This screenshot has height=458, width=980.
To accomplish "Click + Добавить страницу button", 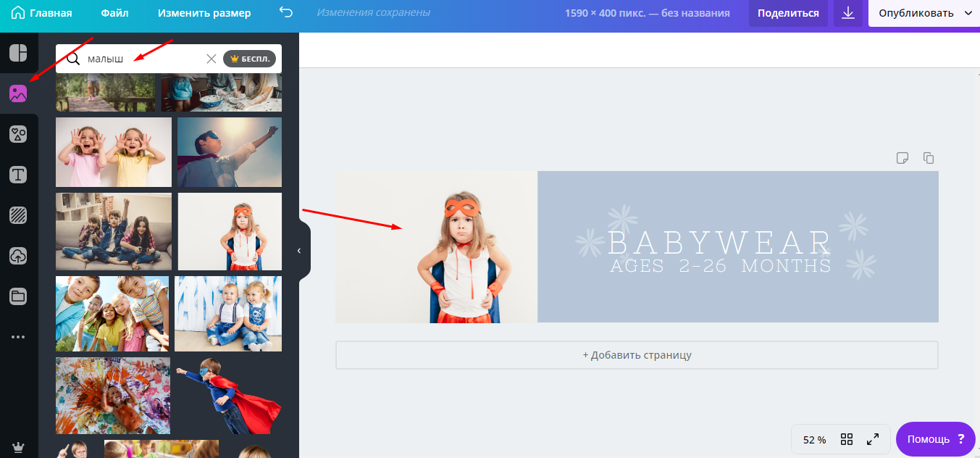I will (x=637, y=355).
